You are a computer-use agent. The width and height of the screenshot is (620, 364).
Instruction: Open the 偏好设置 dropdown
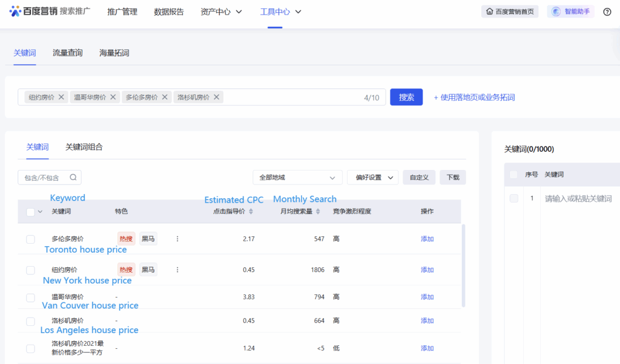(x=373, y=177)
